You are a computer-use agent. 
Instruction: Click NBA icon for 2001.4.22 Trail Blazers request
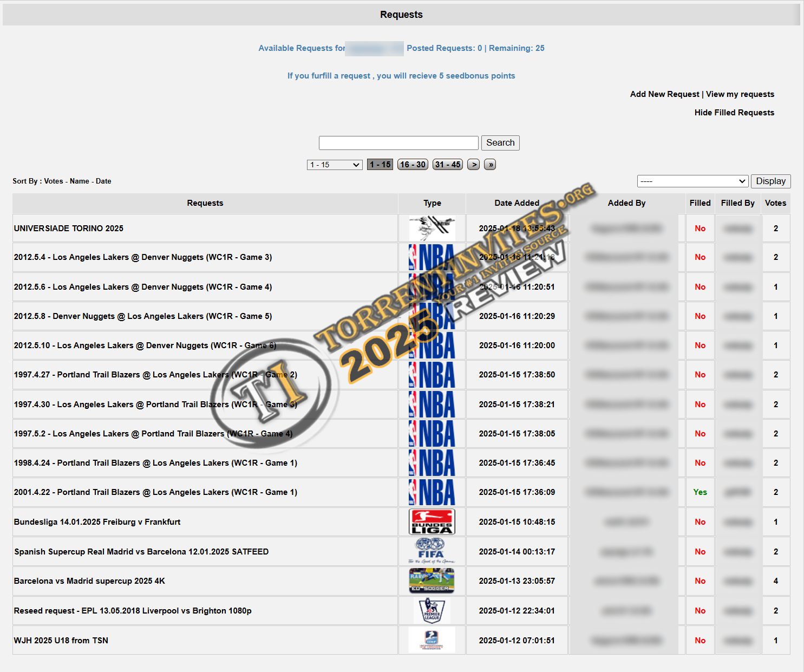coord(432,492)
